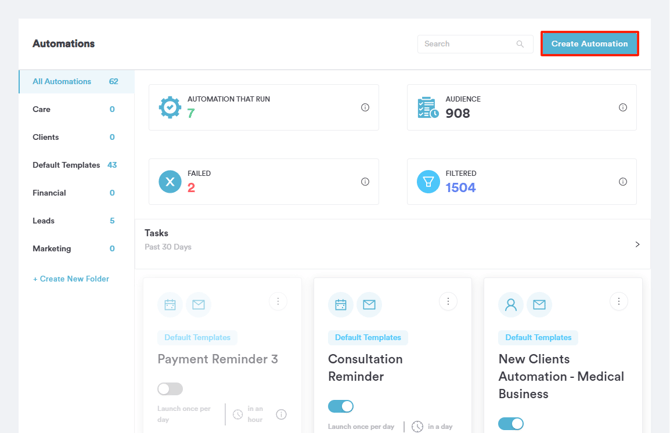Click the Automation That Run value 7
This screenshot has height=433, width=670.
click(x=191, y=113)
